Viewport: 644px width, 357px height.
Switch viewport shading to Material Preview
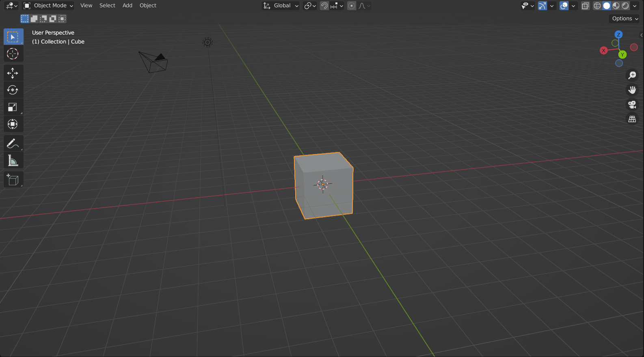point(616,6)
